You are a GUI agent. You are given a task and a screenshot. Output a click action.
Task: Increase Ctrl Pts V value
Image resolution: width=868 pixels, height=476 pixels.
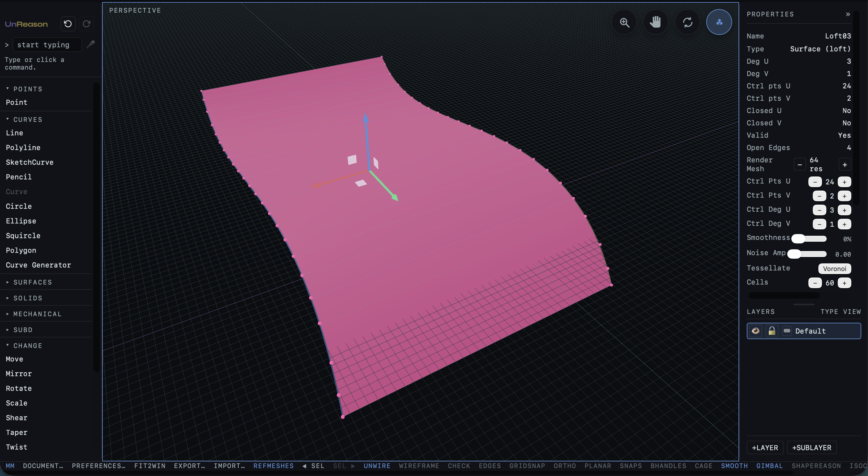pyautogui.click(x=845, y=196)
